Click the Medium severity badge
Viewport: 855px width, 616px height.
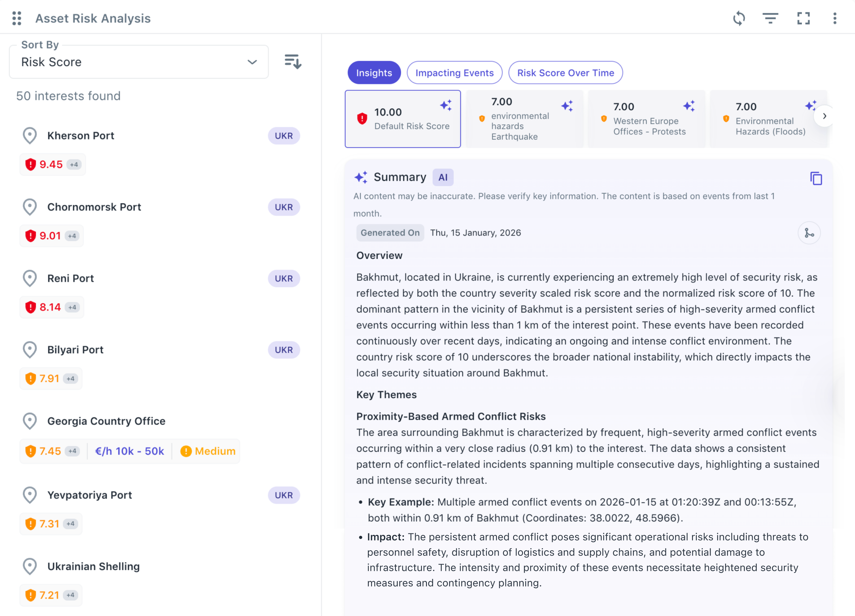(208, 451)
